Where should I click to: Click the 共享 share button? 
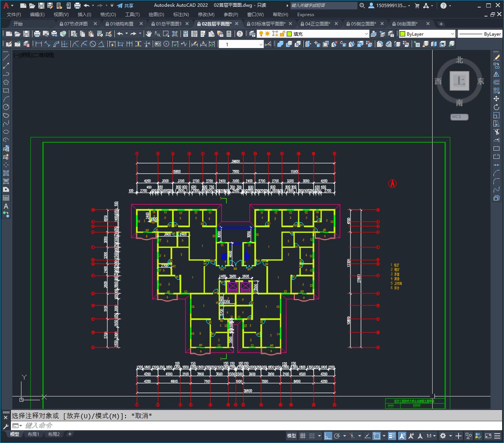tap(125, 5)
